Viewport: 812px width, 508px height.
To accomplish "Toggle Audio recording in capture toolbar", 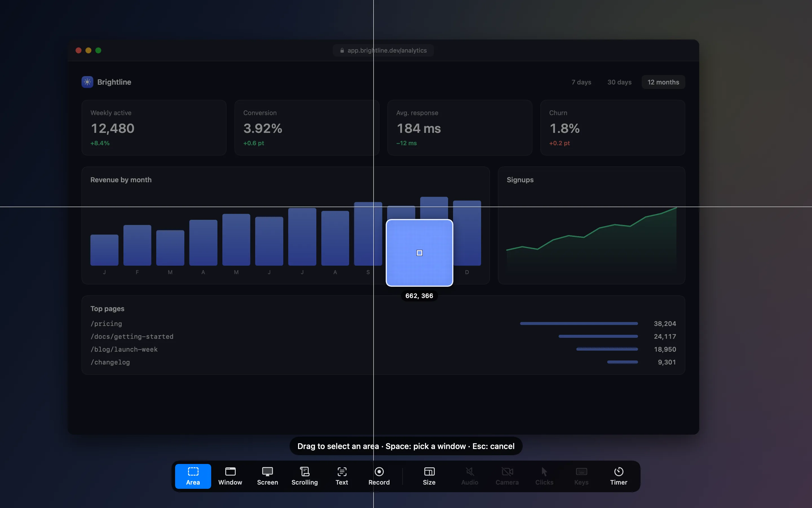I will 470,476.
